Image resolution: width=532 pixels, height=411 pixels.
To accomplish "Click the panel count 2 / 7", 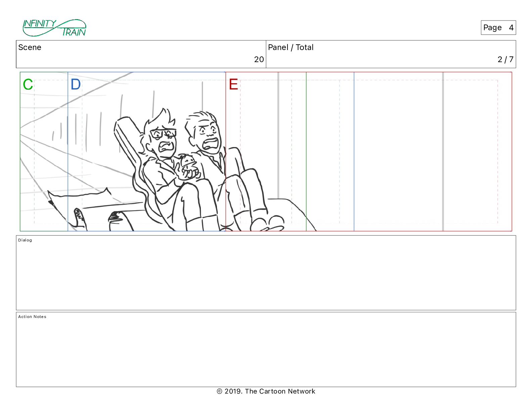I will [x=505, y=59].
